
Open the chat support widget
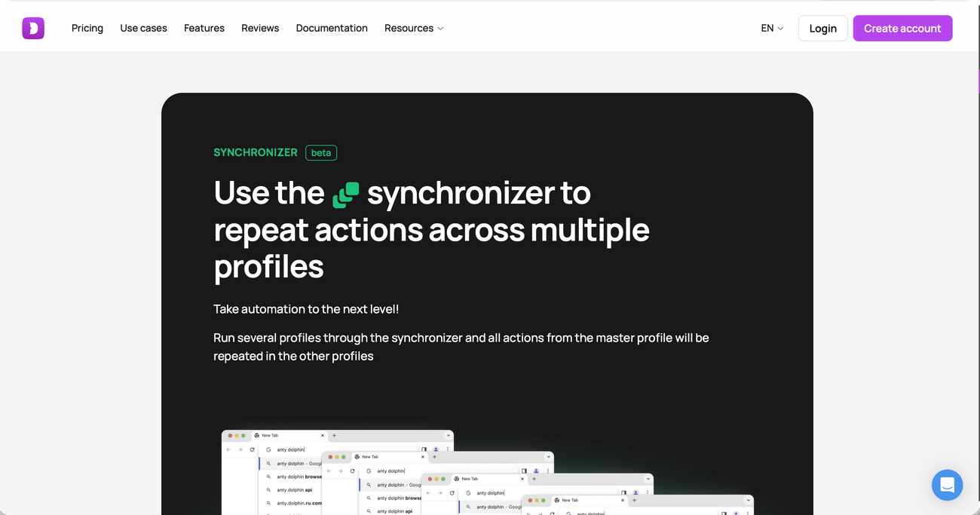[947, 485]
